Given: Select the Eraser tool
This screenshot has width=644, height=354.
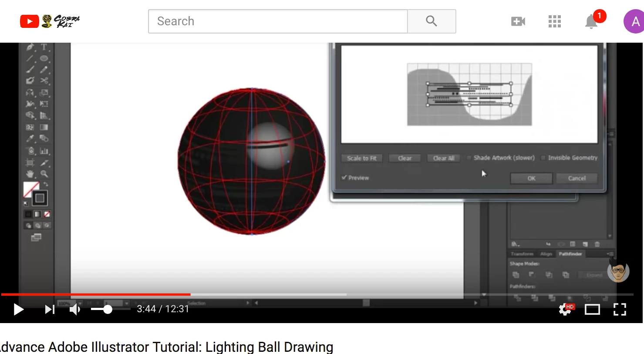Looking at the screenshot, I should [x=30, y=81].
